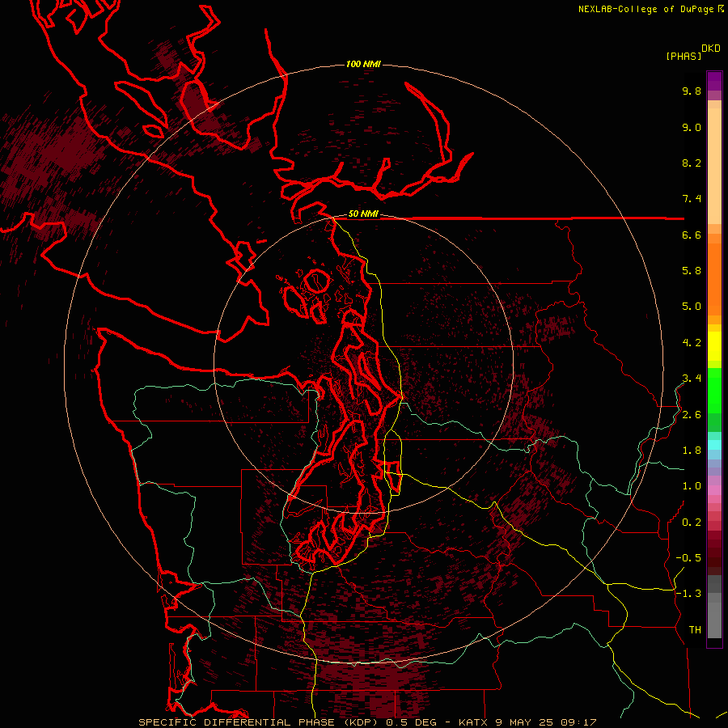The height and width of the screenshot is (728, 728).
Task: Click the bright green color scale band
Action: pyautogui.click(x=714, y=391)
